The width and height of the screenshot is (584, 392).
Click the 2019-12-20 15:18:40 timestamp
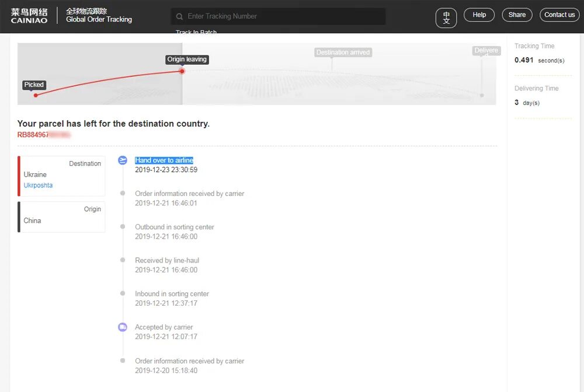click(x=166, y=370)
